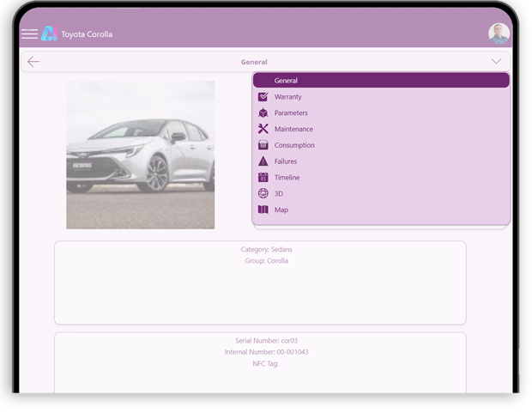Open the Map menu entry
This screenshot has width=532, height=419.
point(381,209)
